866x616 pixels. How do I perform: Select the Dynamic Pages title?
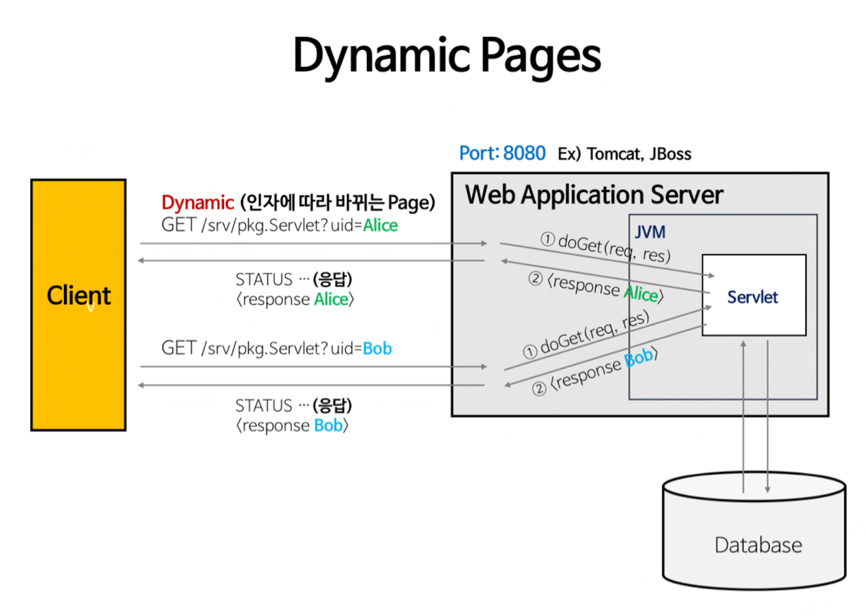coord(447,57)
